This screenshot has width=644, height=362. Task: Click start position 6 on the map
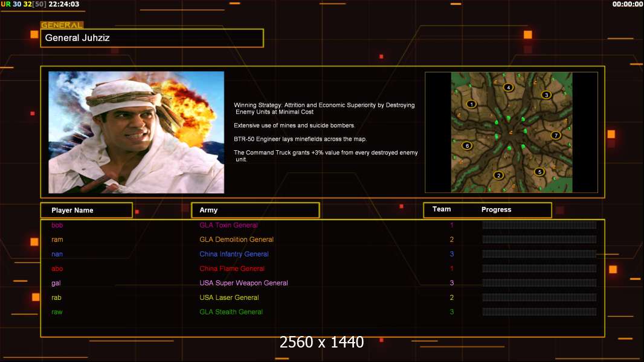tap(467, 145)
